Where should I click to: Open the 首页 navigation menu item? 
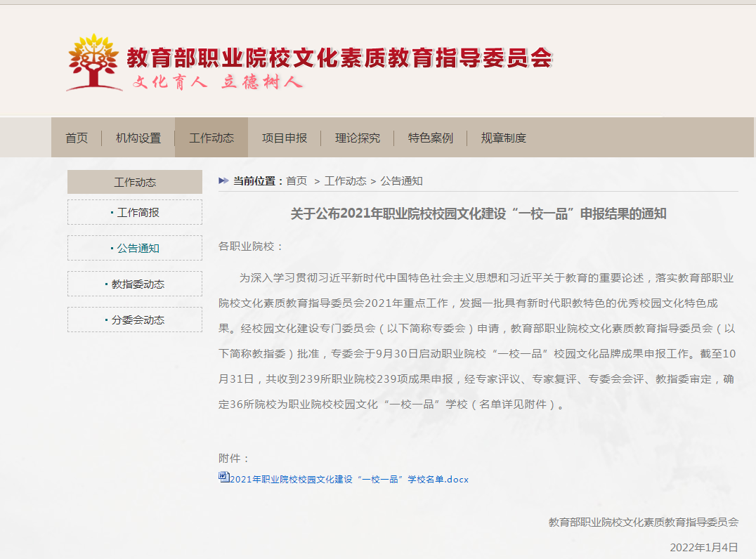(x=77, y=138)
